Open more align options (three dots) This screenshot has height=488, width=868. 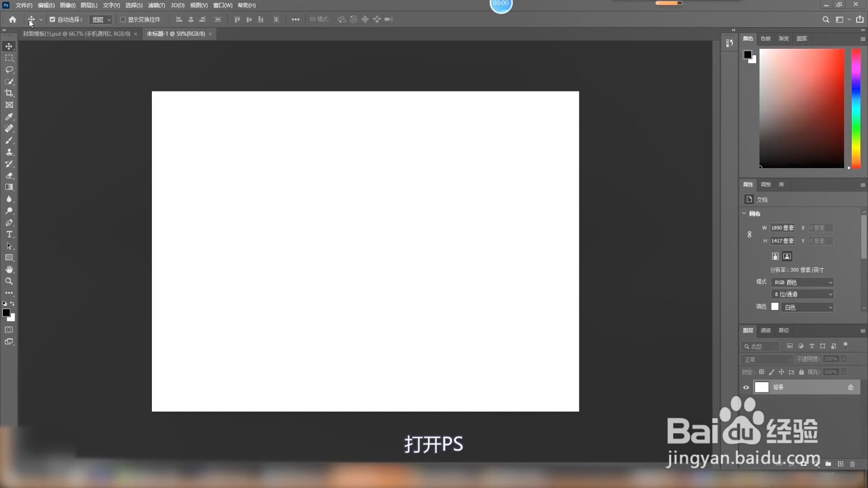pos(296,20)
